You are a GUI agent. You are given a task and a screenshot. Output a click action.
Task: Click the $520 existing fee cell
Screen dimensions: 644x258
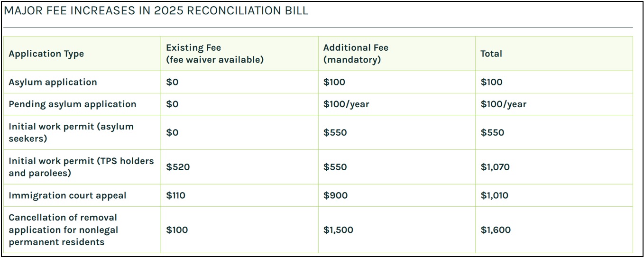178,167
